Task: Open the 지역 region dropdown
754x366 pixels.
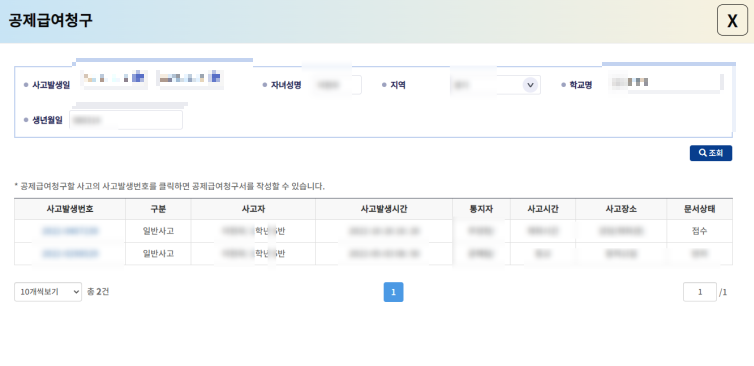Action: coord(496,85)
